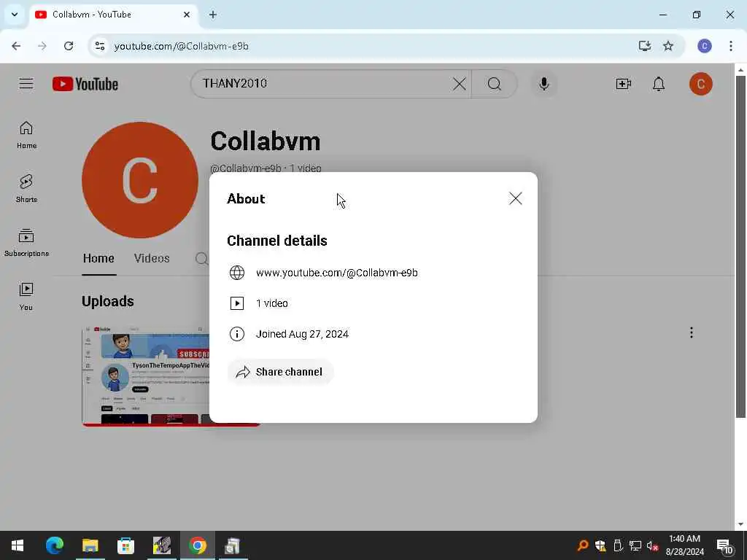The image size is (747, 560).
Task: Click the page vertical scrollbar
Action: [740, 248]
